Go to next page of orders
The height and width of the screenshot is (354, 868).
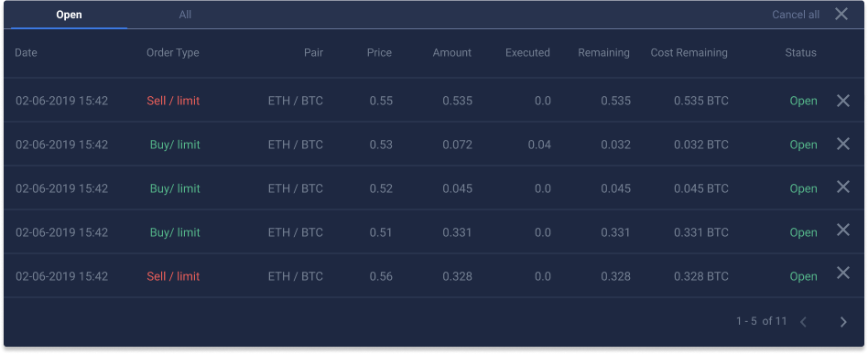[x=843, y=322]
